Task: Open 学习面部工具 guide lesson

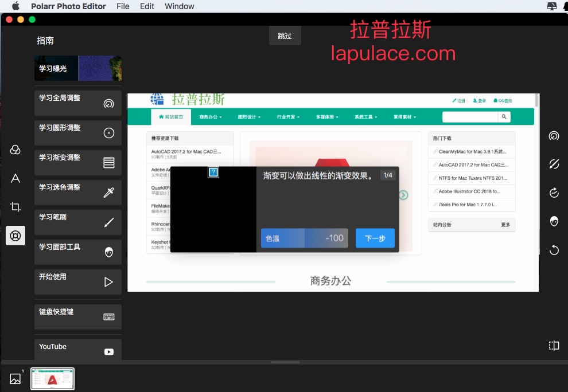Action: [78, 252]
